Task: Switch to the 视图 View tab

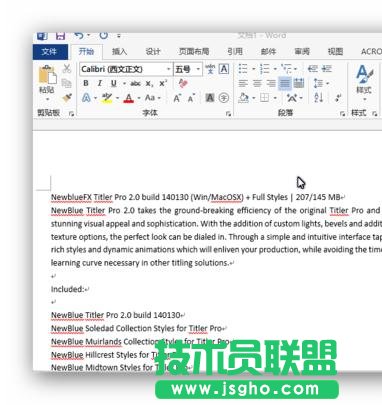Action: click(x=335, y=52)
